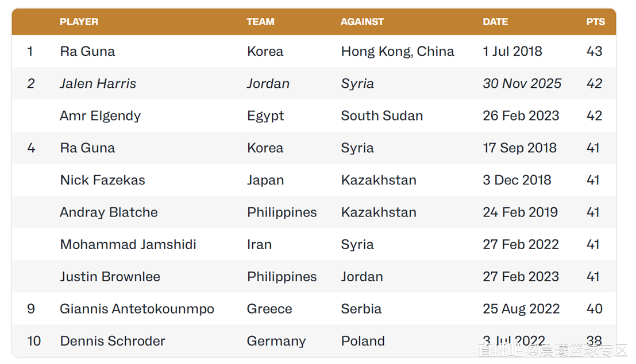Select rank number 9 cell
This screenshot has width=636, height=364.
coord(31,309)
